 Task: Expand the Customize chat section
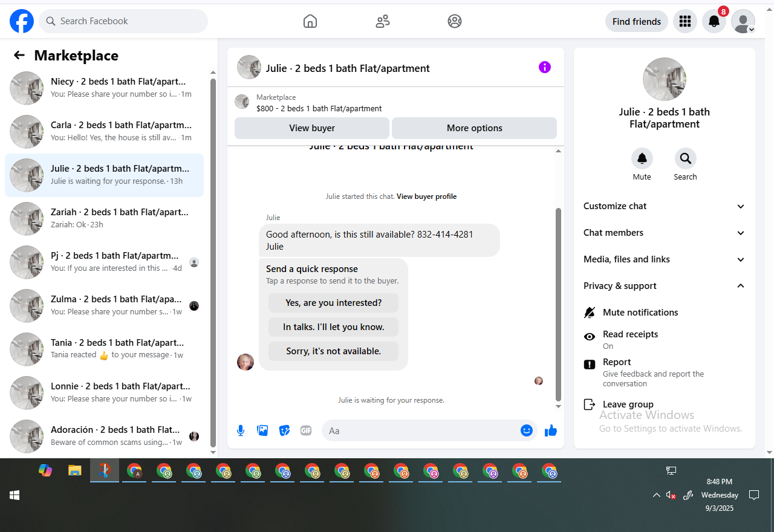tap(665, 206)
